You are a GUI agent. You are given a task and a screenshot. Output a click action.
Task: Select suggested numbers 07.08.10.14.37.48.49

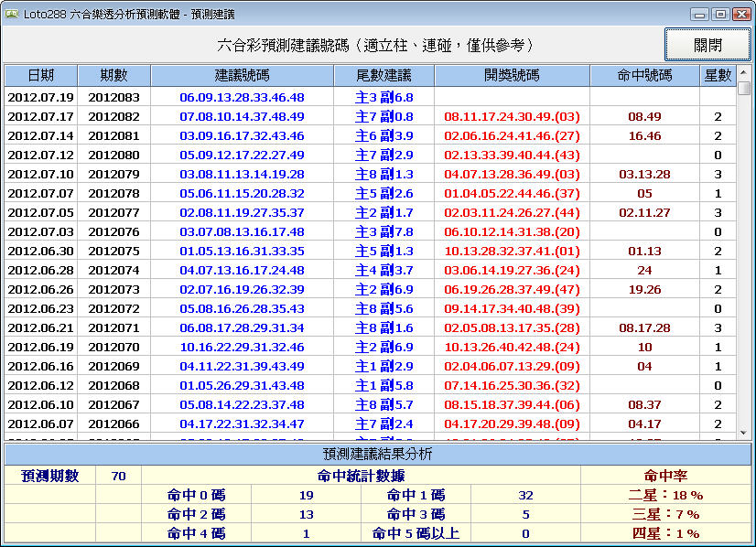242,116
